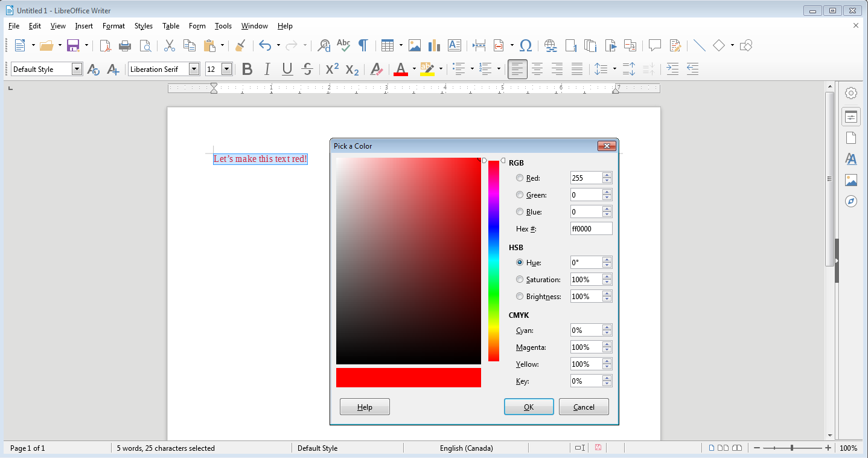Click the Hex # input field
This screenshot has height=458, width=868.
591,229
